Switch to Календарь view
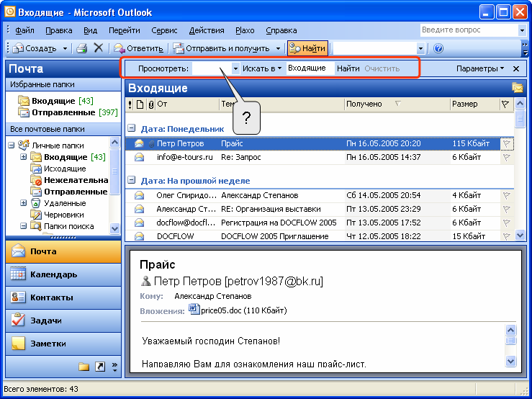 click(63, 274)
